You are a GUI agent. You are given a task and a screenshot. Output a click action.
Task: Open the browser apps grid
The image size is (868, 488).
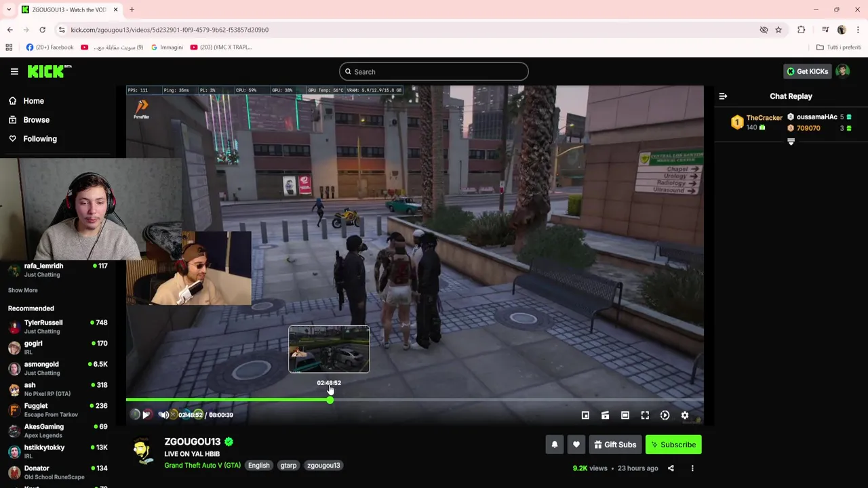click(9, 47)
